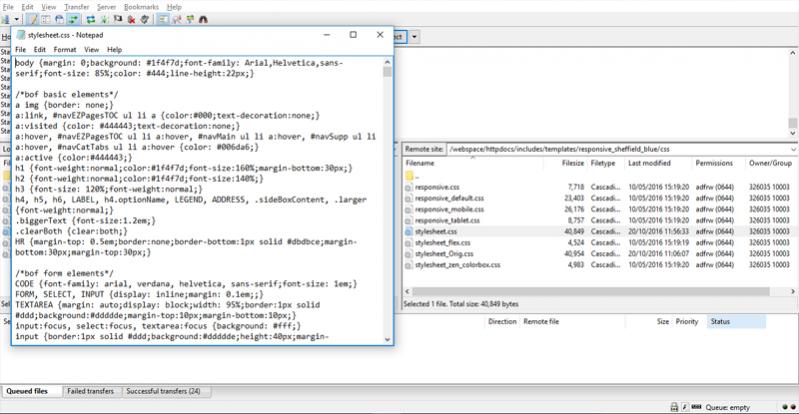The height and width of the screenshot is (414, 799).
Task: Click Notepad scrollbar up arrow
Action: point(387,62)
